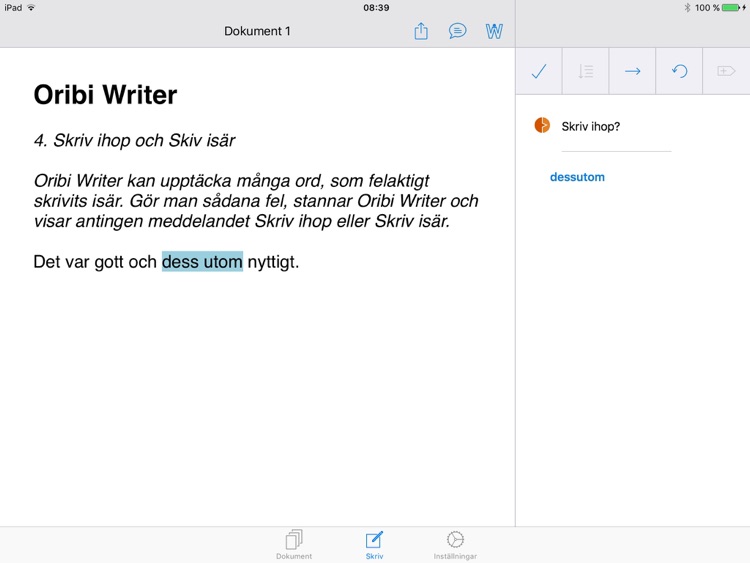Viewport: 750px width, 563px height.
Task: Tap the share/export icon
Action: [x=421, y=31]
